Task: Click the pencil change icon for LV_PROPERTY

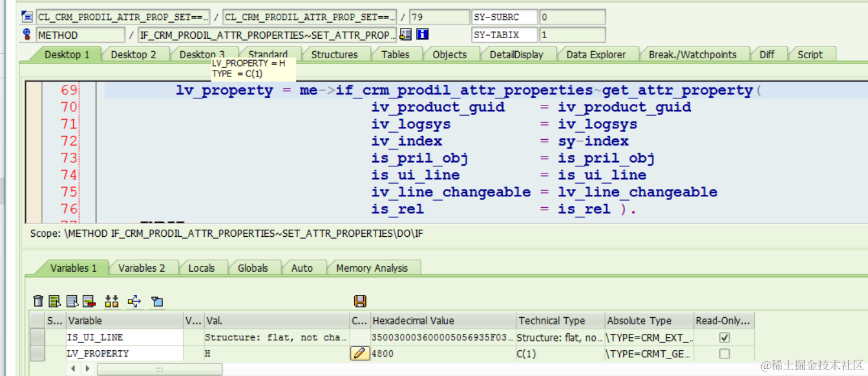Action: tap(359, 353)
